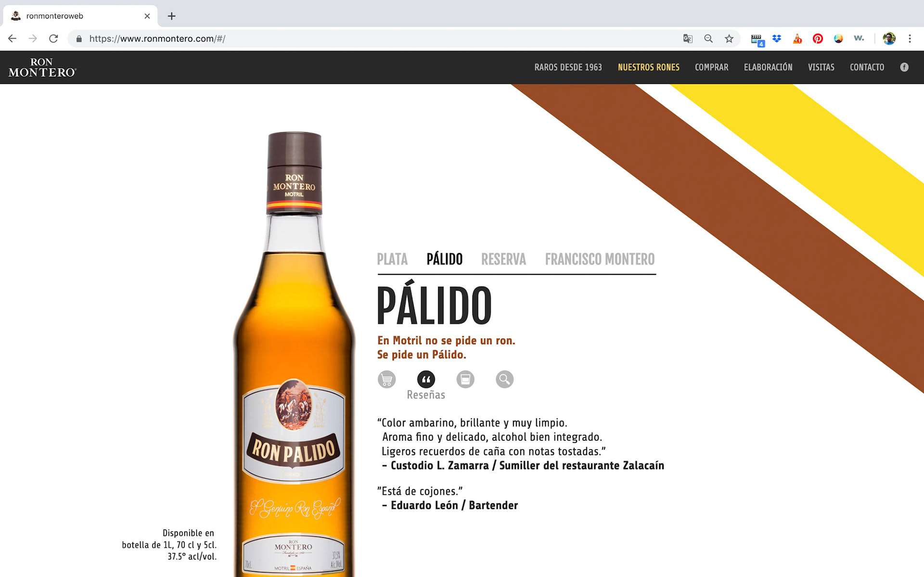The width and height of the screenshot is (924, 577).
Task: Click "Color ambarino, brillante y muy limpio." text
Action: tap(472, 423)
